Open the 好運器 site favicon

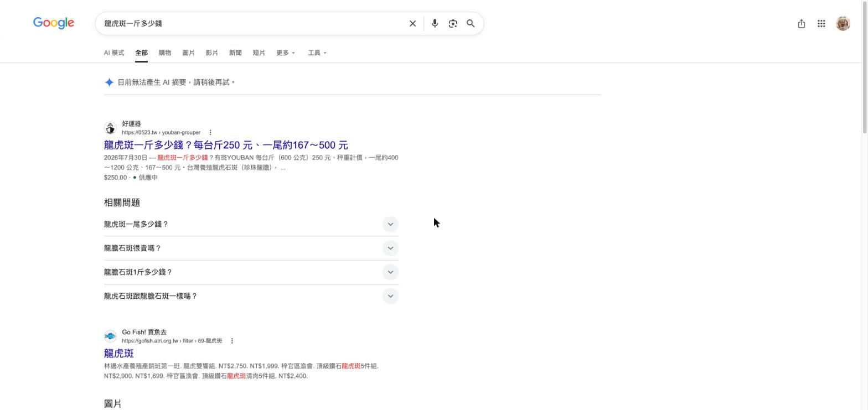110,128
